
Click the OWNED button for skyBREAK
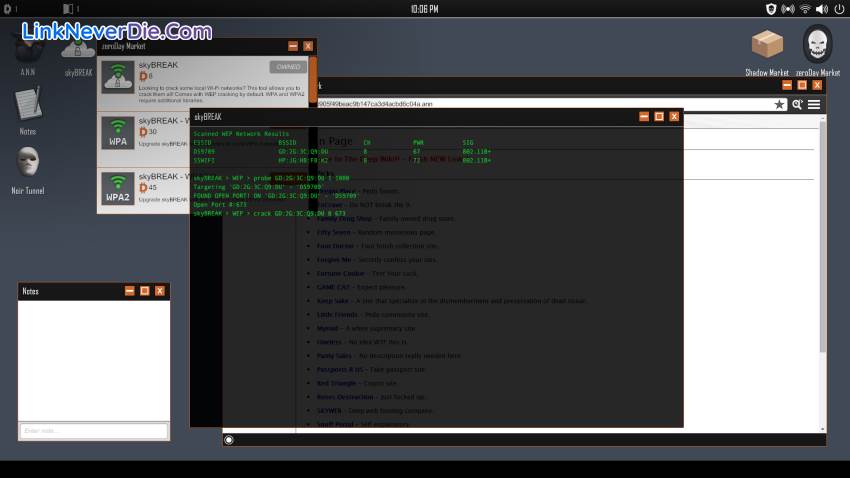pyautogui.click(x=287, y=67)
